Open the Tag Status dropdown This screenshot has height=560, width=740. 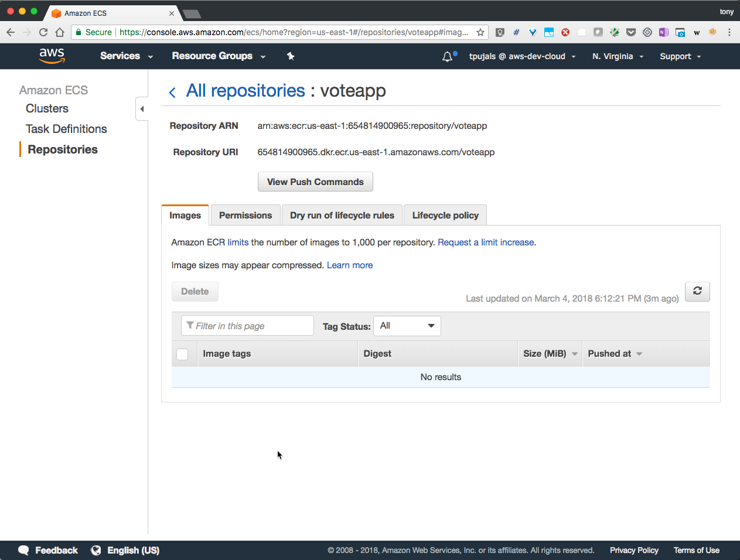point(407,326)
